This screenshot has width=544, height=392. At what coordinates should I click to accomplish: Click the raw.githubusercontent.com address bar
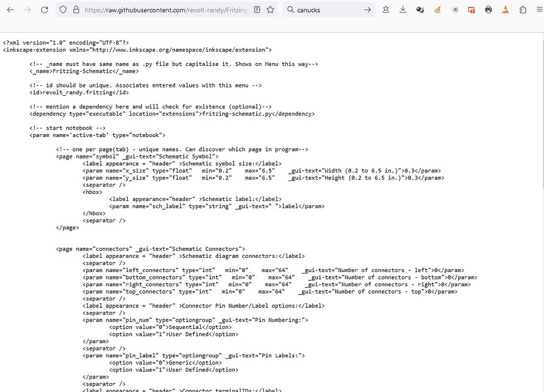(158, 9)
